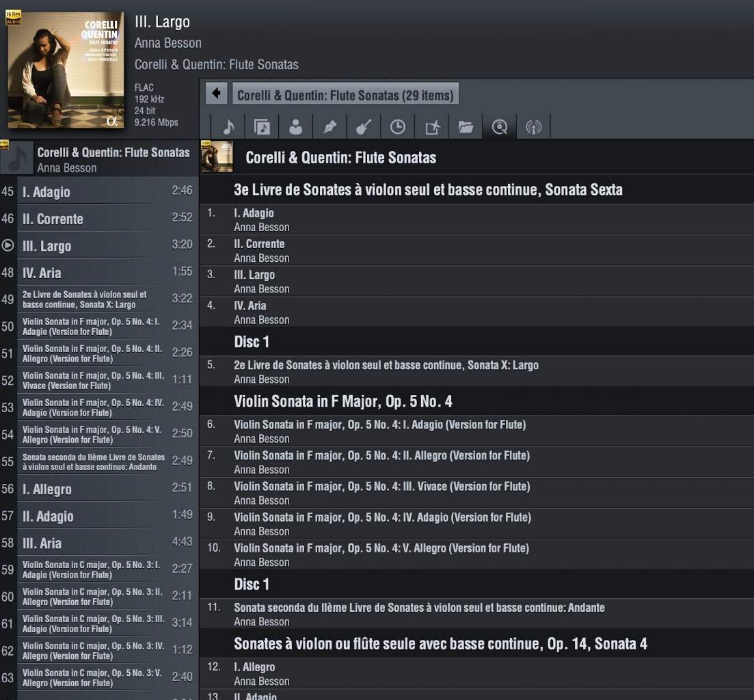Select track 5 Sonata X: Largo
Image resolution: width=754 pixels, height=700 pixels.
(x=476, y=372)
